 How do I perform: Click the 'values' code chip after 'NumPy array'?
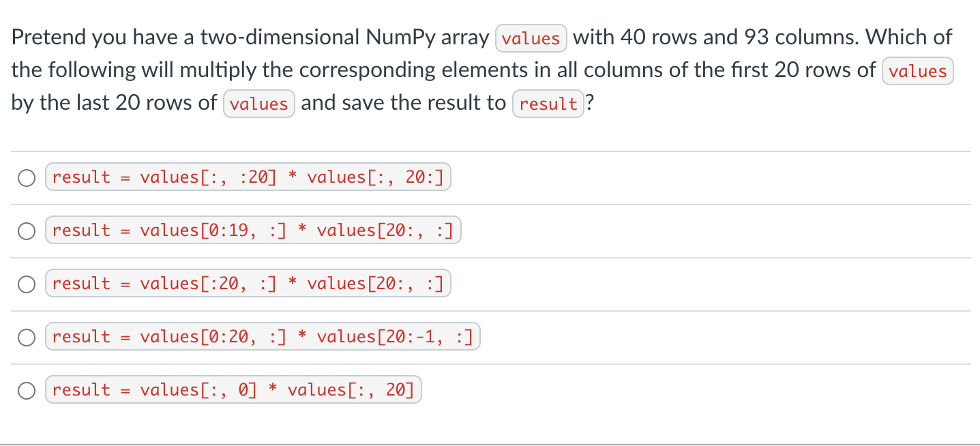tap(531, 38)
